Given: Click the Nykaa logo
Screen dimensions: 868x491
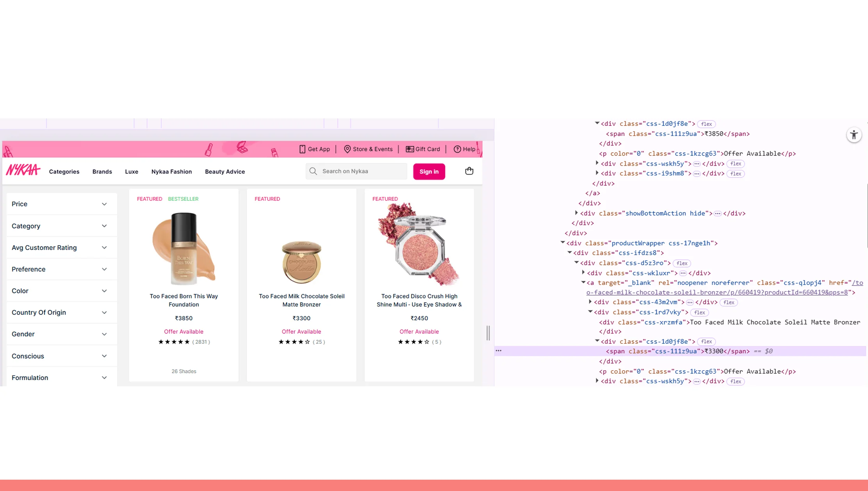Looking at the screenshot, I should point(23,170).
